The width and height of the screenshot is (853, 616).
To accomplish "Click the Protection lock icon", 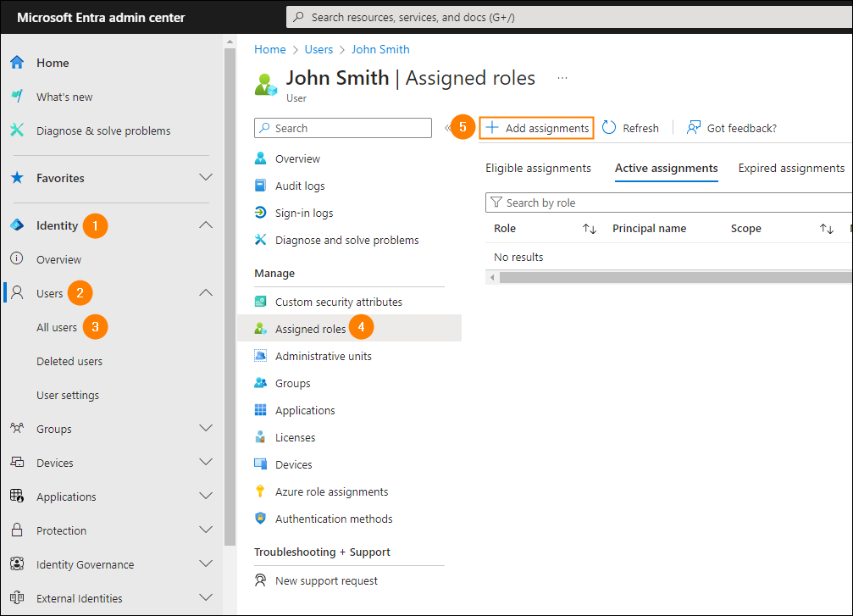I will pyautogui.click(x=17, y=530).
